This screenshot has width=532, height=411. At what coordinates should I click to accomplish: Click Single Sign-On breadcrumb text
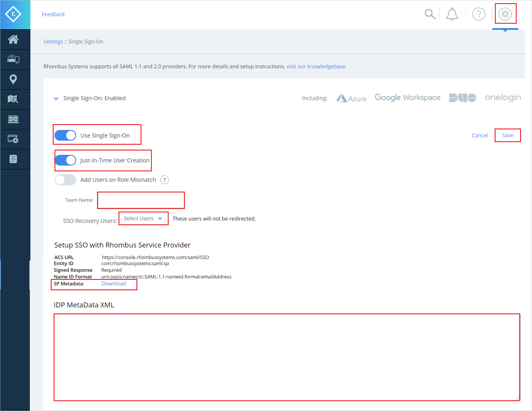[x=86, y=41]
